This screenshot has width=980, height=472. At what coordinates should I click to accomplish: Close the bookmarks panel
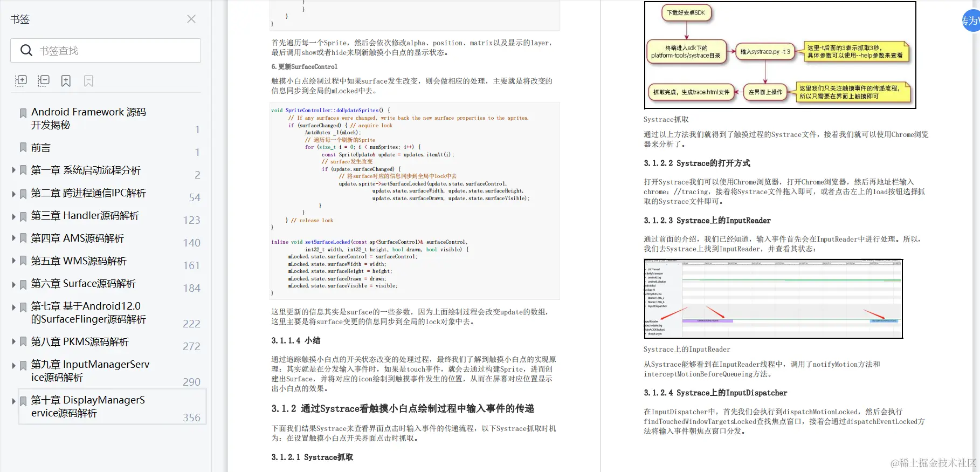point(191,19)
